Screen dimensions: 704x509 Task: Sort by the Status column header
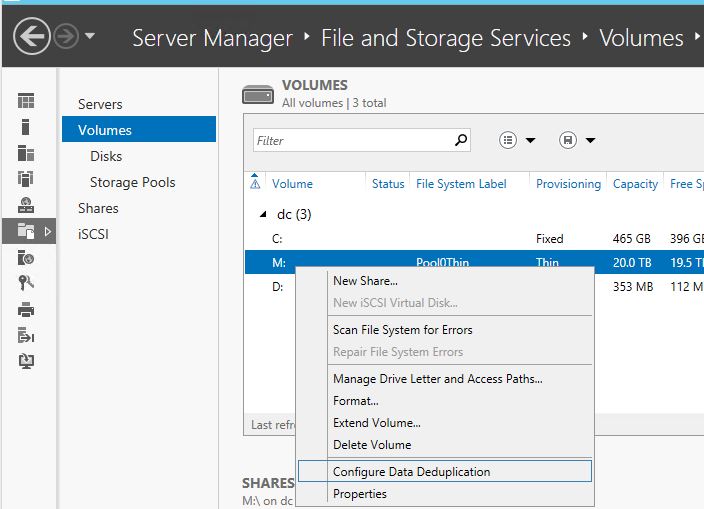[x=388, y=184]
